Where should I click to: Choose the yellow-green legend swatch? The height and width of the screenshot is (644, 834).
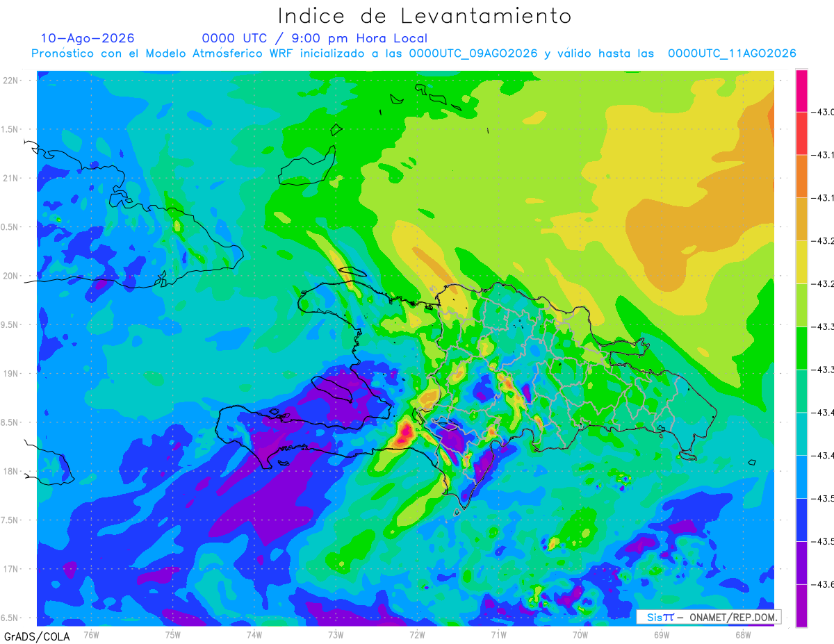click(801, 304)
